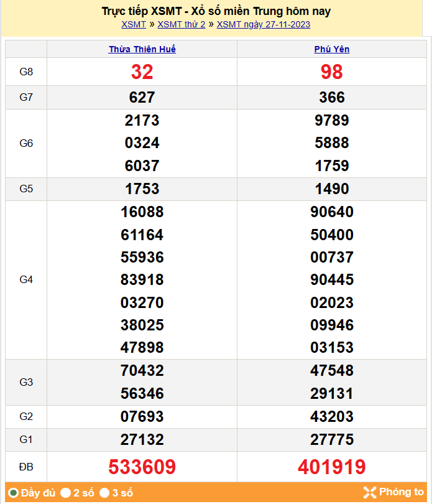Click the Trực tiếp XSMT page heading
Image resolution: width=432 pixels, height=504 pixels.
(x=216, y=11)
